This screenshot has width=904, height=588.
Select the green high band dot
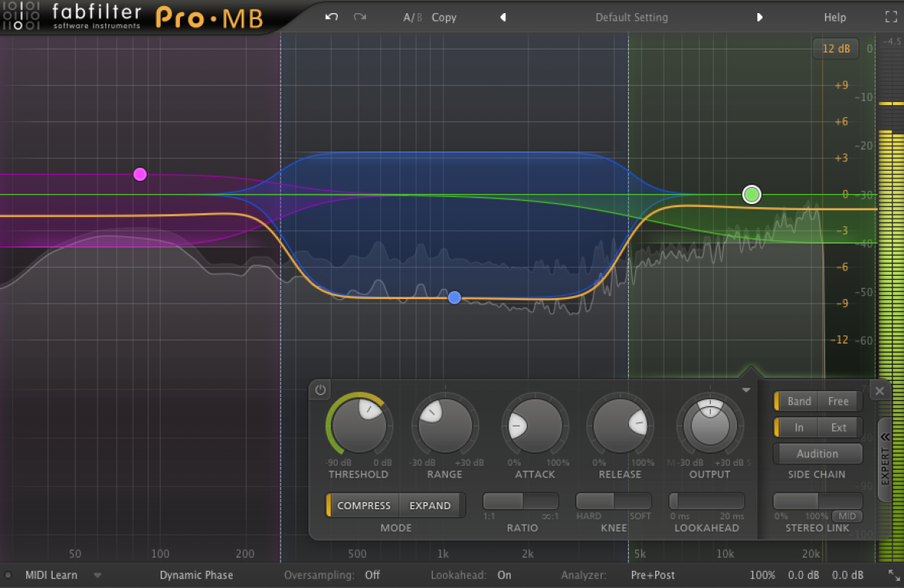pos(752,194)
